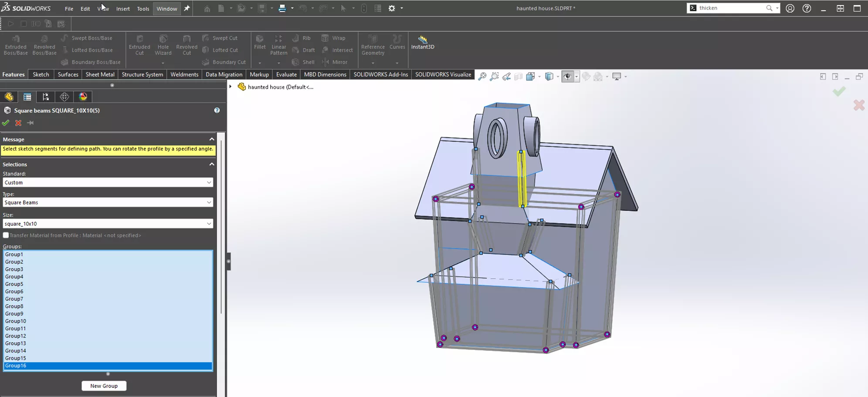Open the DisplayManager appearance tab icon
868x397 pixels.
coord(83,97)
